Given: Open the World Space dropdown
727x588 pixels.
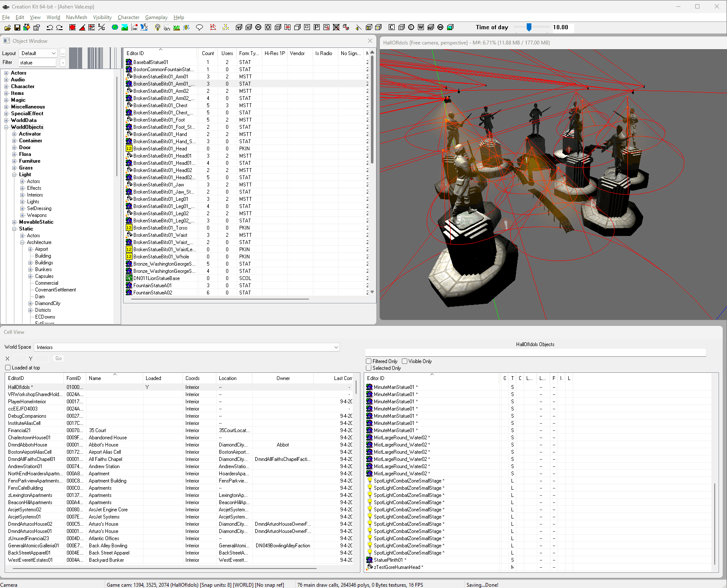Looking at the screenshot, I should 335,347.
